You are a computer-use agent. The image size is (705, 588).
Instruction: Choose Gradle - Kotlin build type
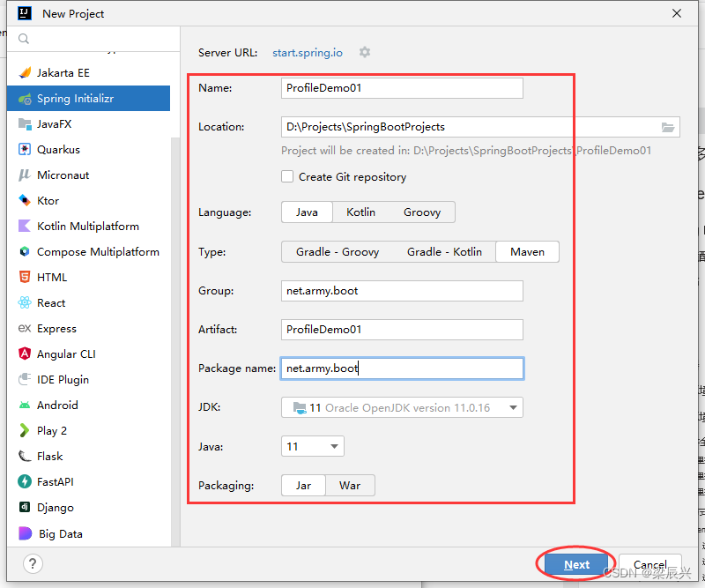point(444,251)
